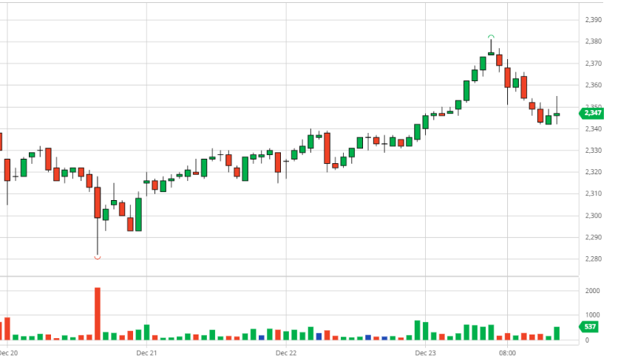
Task: Click the 2,380 price axis label
Action: (x=594, y=41)
